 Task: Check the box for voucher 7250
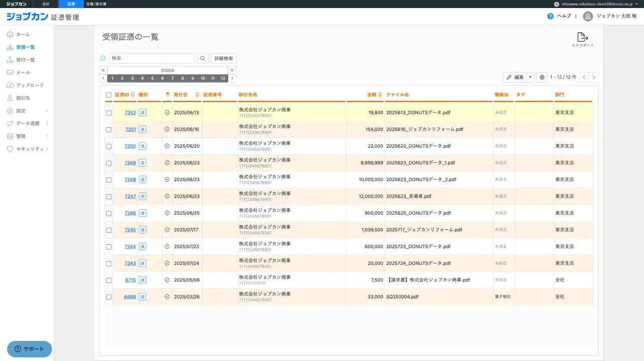109,146
